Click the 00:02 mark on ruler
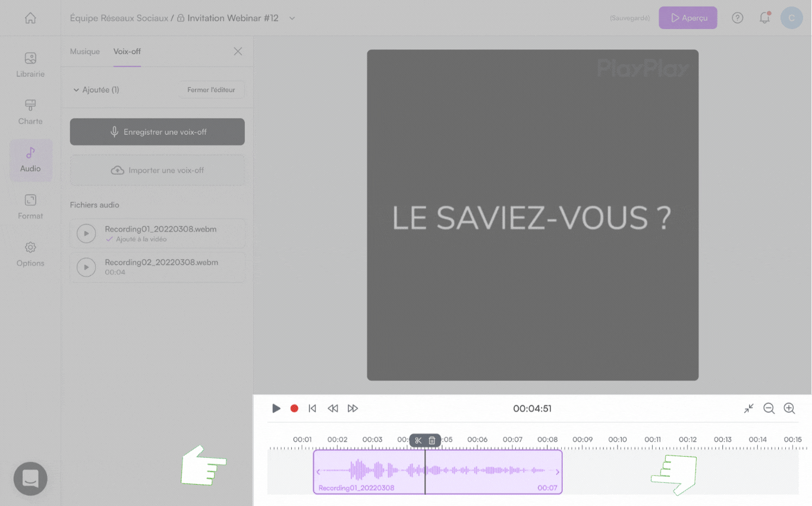 (337, 439)
